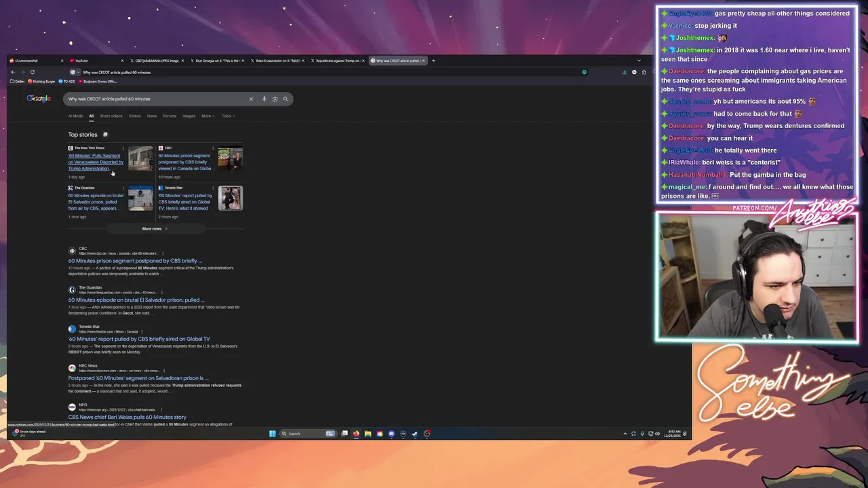The width and height of the screenshot is (868, 488).
Task: Close the r/LivestreamFail tab
Action: 62,60
